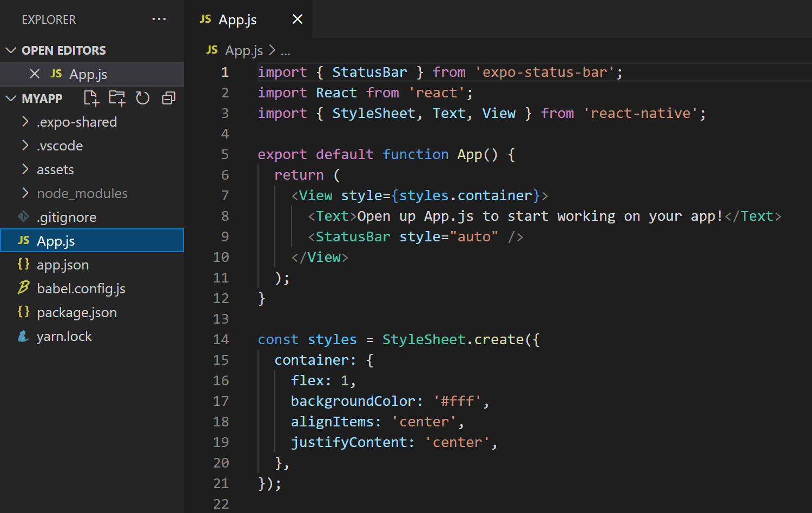Open the Explorer more actions menu
Viewport: 812px width, 513px height.
159,19
